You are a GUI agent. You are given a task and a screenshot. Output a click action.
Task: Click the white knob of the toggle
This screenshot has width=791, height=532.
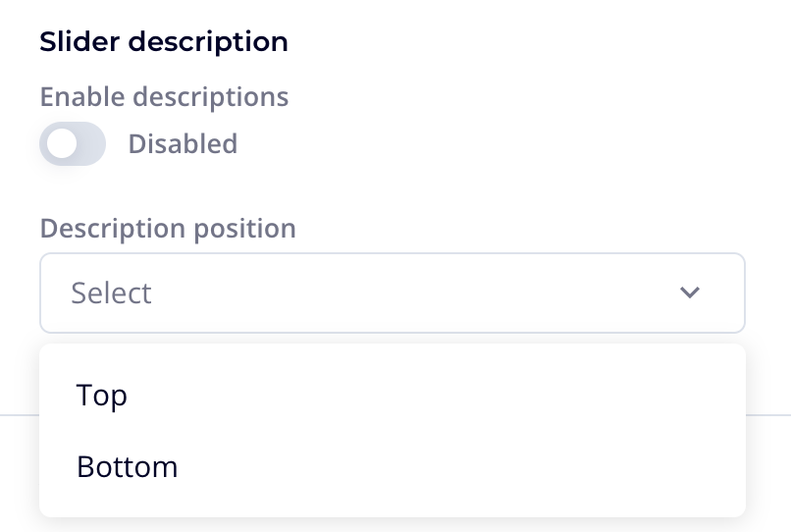pyautogui.click(x=62, y=144)
